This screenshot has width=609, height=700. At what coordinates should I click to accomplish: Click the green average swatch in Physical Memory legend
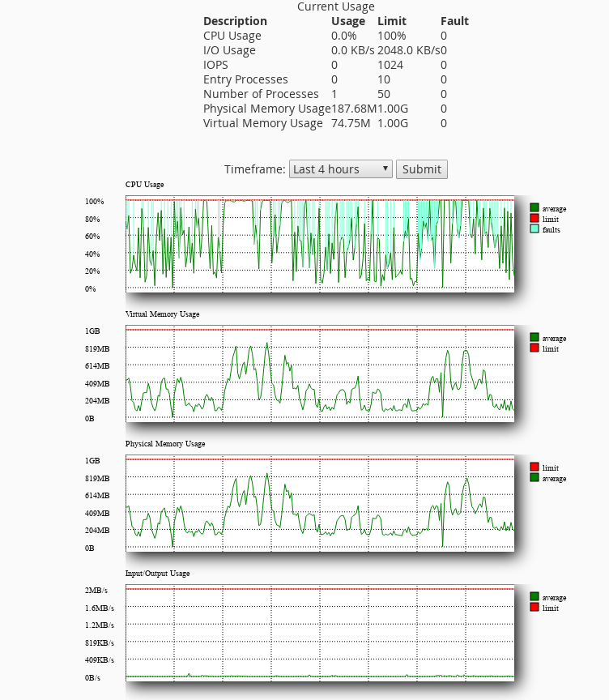pos(534,477)
